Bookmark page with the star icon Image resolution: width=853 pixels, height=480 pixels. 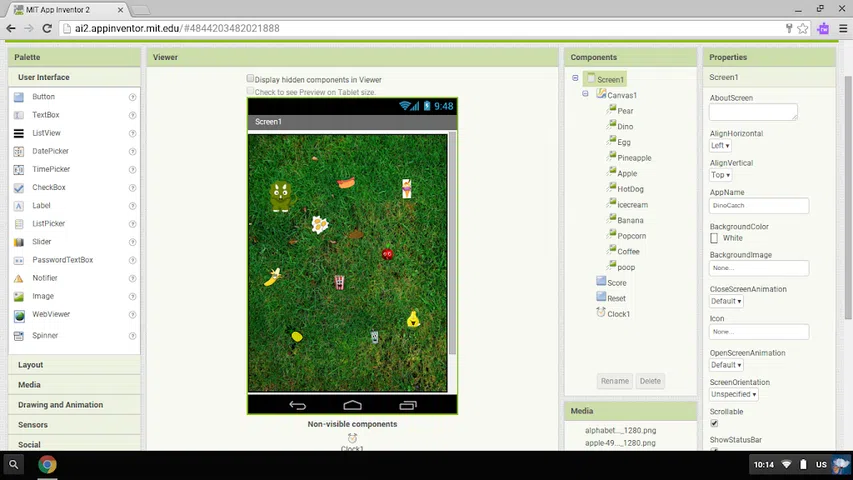tap(803, 28)
